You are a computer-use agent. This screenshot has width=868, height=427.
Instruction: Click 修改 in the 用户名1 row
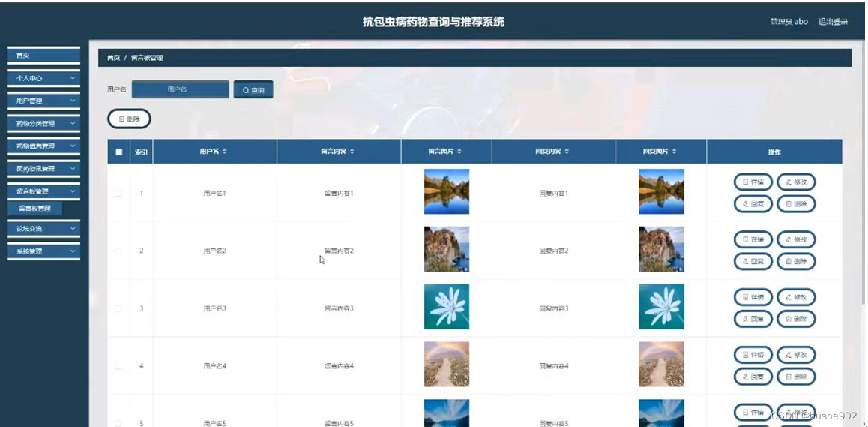tap(796, 182)
